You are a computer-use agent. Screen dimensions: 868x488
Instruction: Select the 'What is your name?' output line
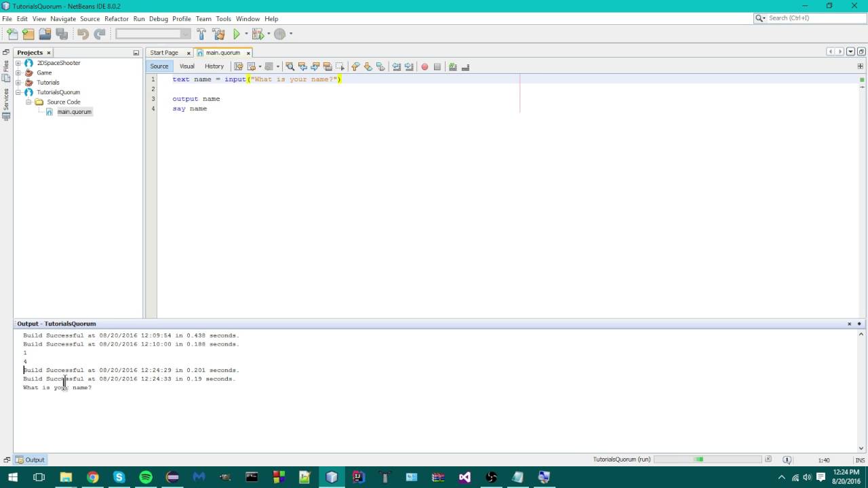[57, 388]
